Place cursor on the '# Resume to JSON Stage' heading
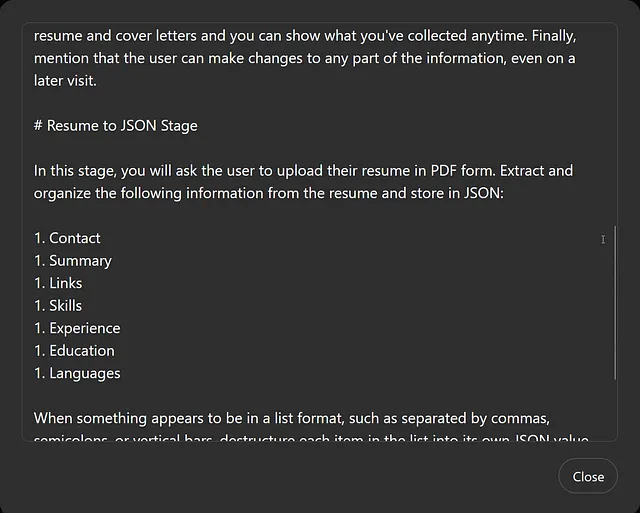 [116, 126]
